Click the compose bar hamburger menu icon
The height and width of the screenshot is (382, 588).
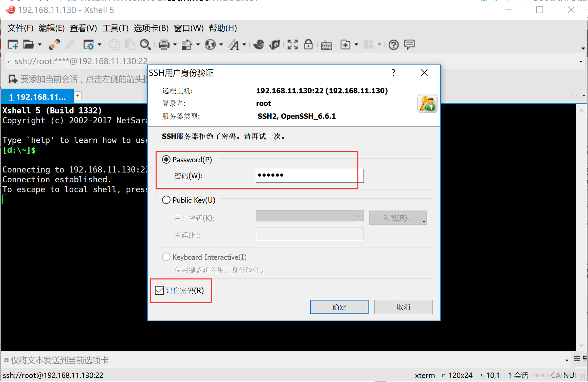click(x=577, y=359)
